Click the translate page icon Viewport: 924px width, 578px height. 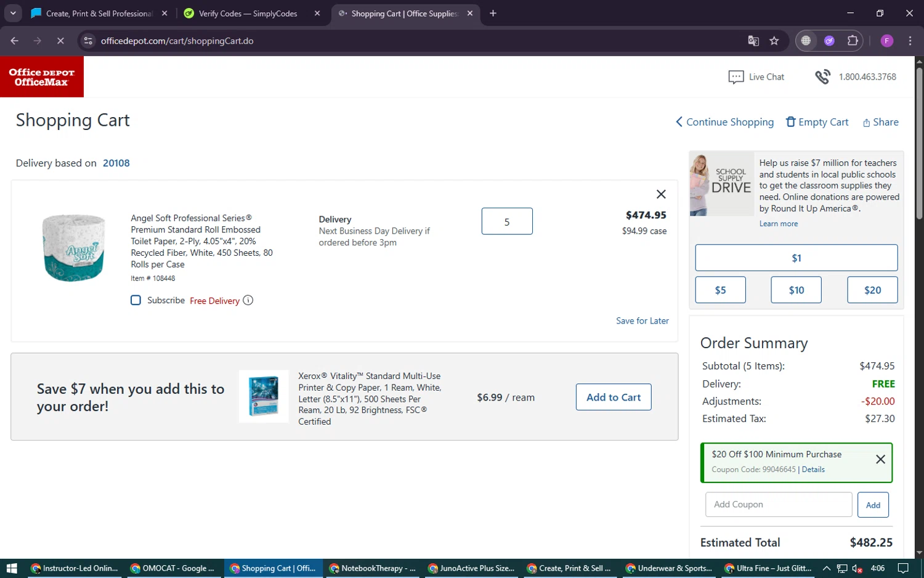click(753, 41)
